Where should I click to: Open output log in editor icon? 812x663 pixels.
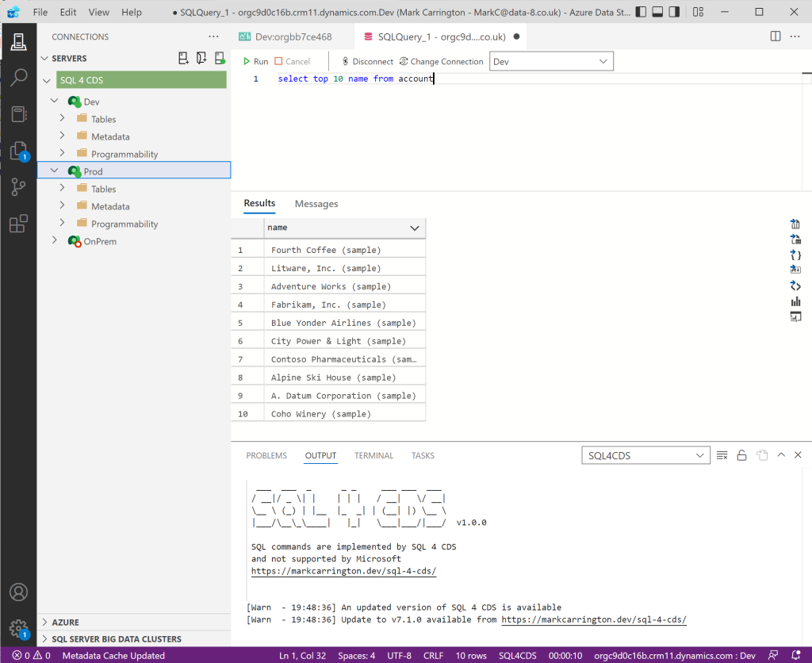point(762,455)
